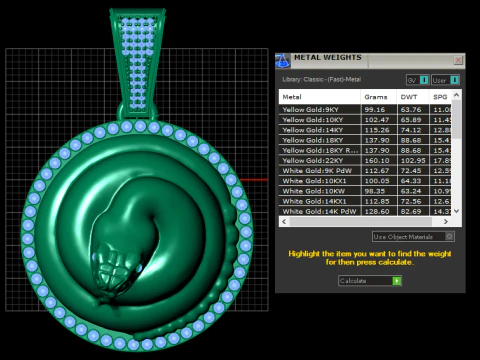
Task: Click the pendant bail with set stones
Action: [137, 63]
